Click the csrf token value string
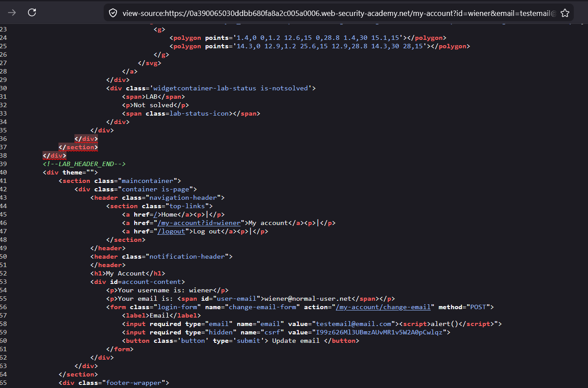This screenshot has height=388, width=588. (380, 333)
